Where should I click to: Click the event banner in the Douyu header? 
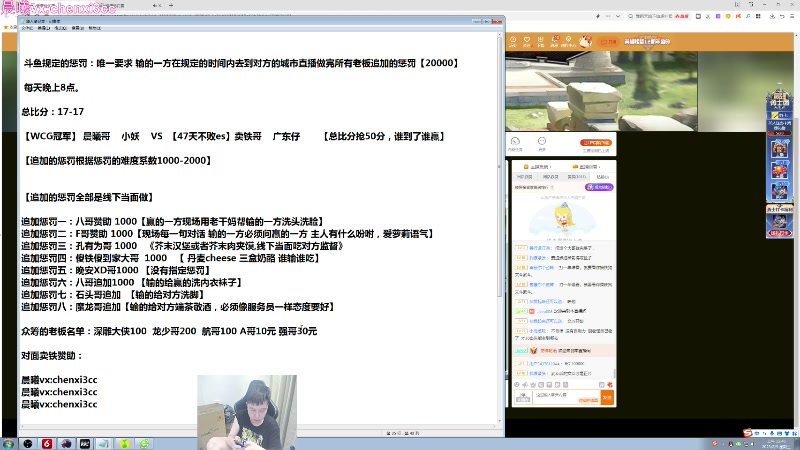(x=647, y=41)
